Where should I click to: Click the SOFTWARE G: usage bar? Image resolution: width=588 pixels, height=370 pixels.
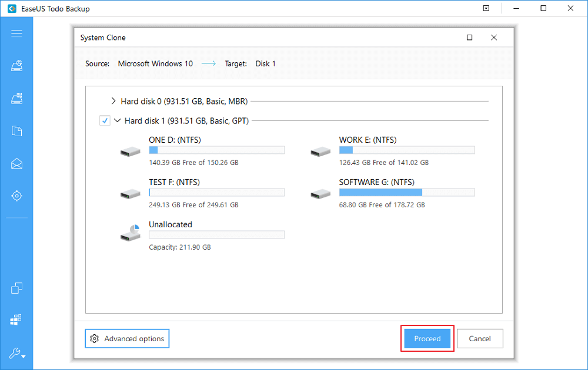click(x=407, y=193)
